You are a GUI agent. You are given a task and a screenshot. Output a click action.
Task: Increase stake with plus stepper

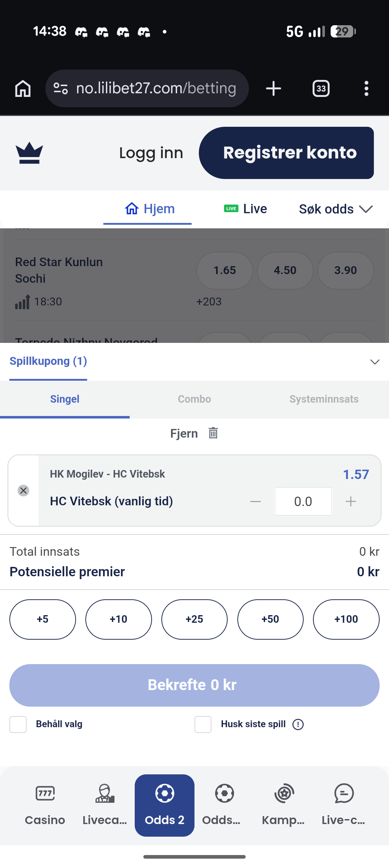coord(351,501)
